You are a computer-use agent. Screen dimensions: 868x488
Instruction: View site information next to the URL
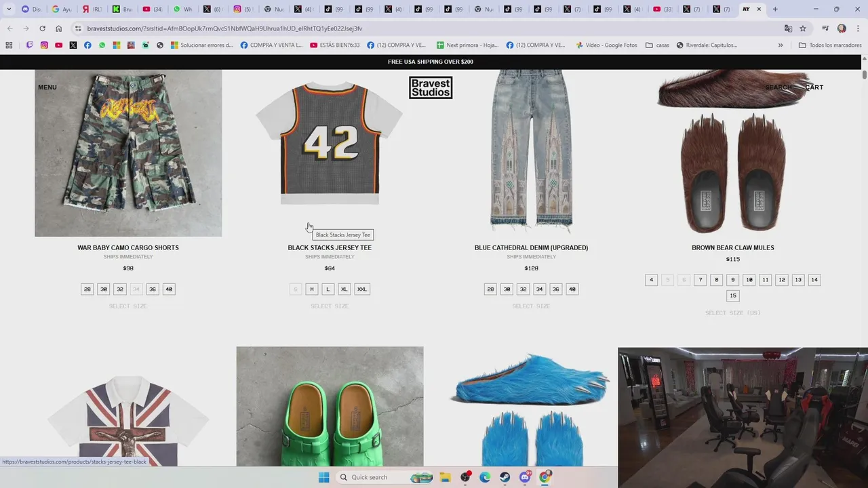tap(78, 28)
